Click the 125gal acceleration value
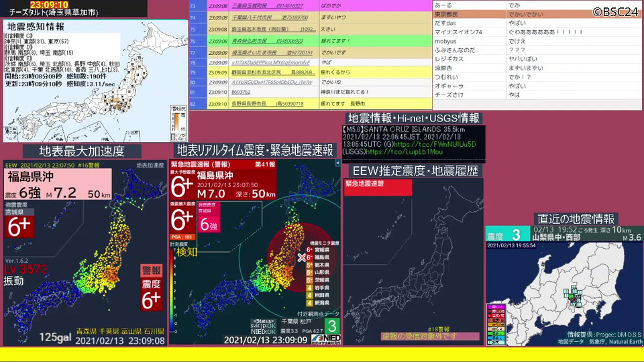The height and width of the screenshot is (362, 644). pyautogui.click(x=55, y=337)
